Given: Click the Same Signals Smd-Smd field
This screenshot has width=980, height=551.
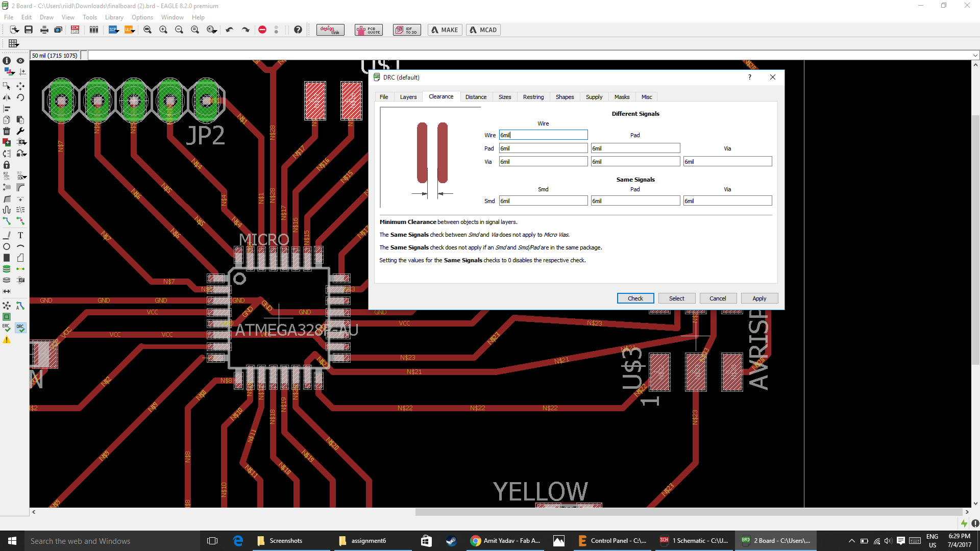Looking at the screenshot, I should tap(543, 201).
